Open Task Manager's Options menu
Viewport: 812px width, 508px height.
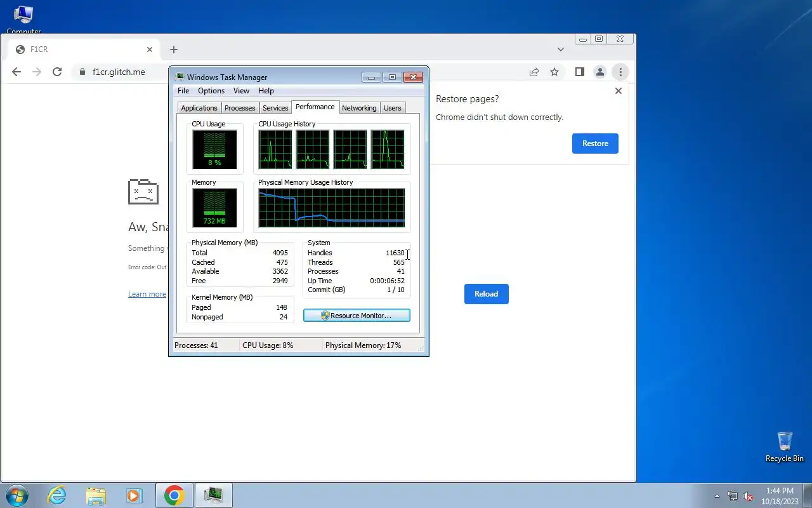[211, 91]
